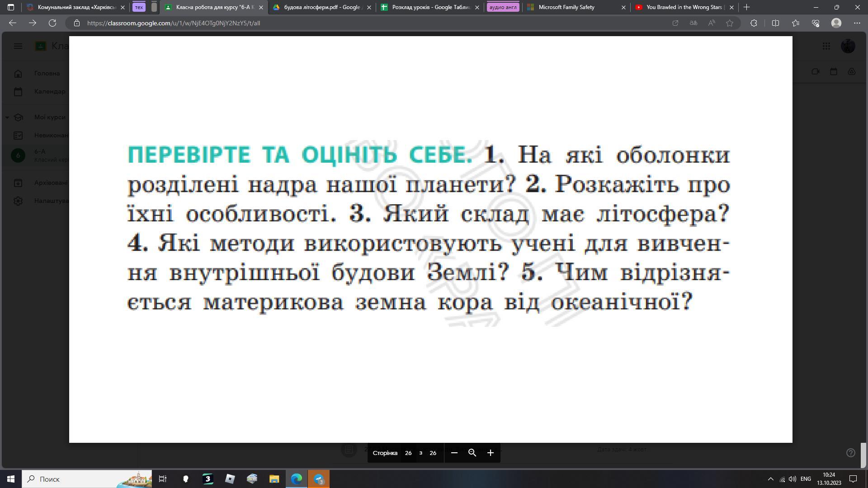Open the Classroom main hamburger menu
The width and height of the screenshot is (868, 488).
[18, 46]
